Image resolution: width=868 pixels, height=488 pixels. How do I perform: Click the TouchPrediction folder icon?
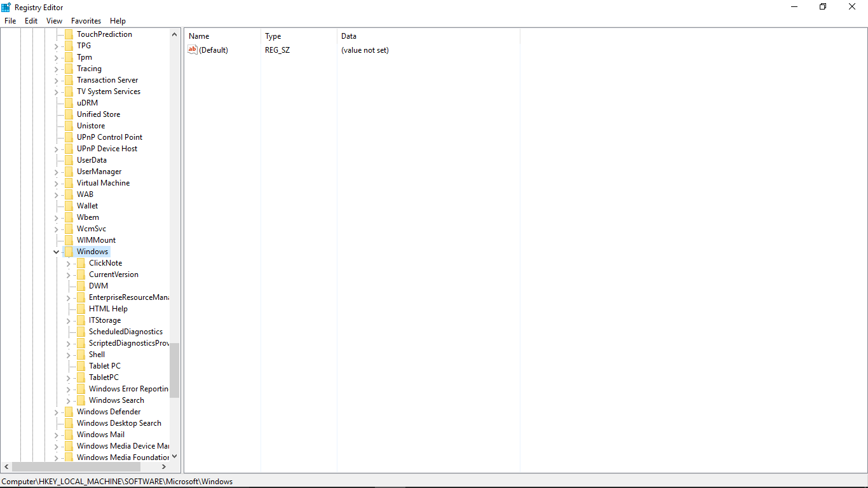[x=69, y=34]
